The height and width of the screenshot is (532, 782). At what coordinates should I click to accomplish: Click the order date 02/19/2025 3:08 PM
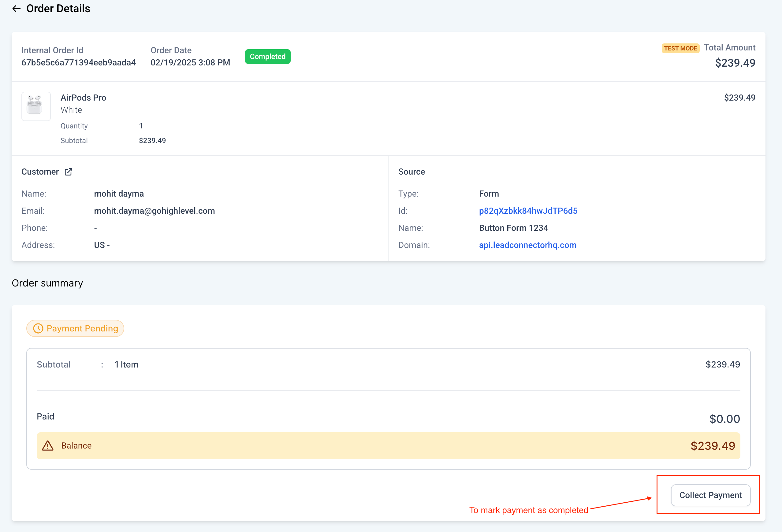[190, 63]
